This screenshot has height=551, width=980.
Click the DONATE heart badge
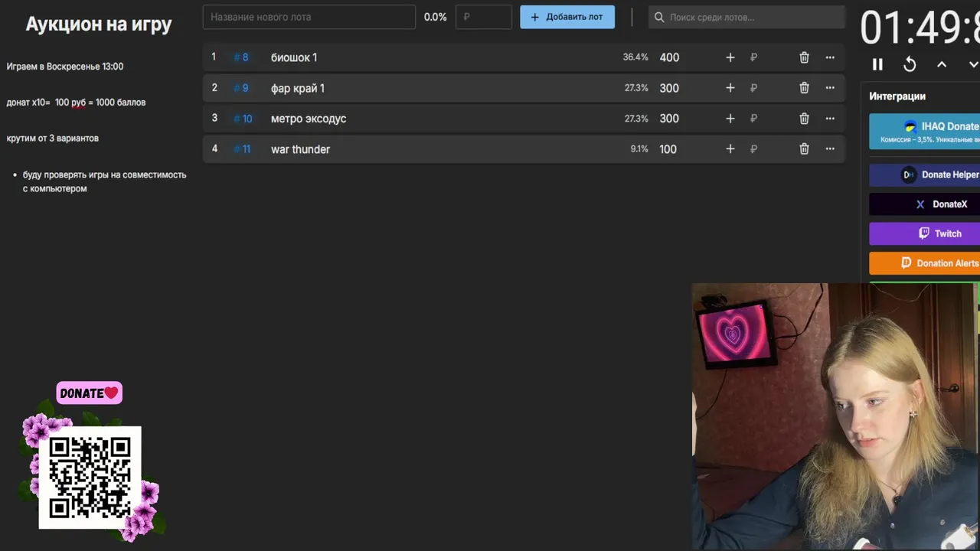coord(89,393)
